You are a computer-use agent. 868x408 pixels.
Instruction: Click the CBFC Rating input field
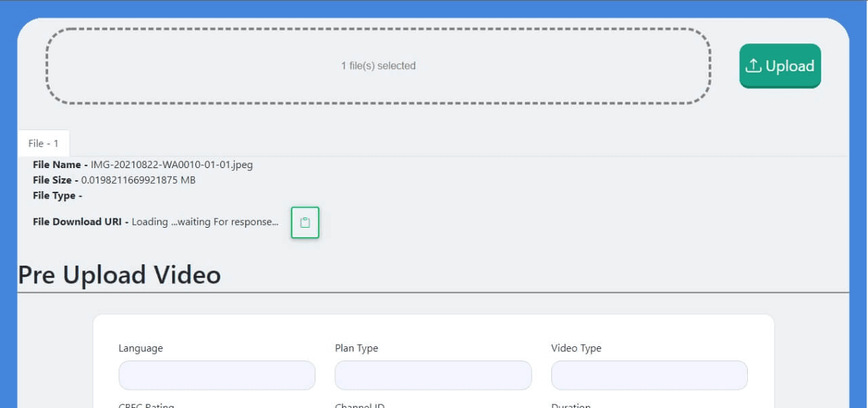click(216, 405)
